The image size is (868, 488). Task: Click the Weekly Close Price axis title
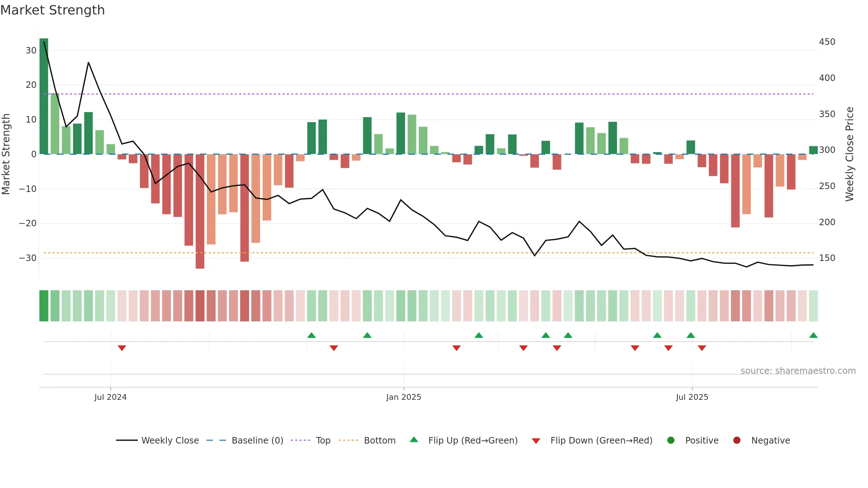(850, 154)
